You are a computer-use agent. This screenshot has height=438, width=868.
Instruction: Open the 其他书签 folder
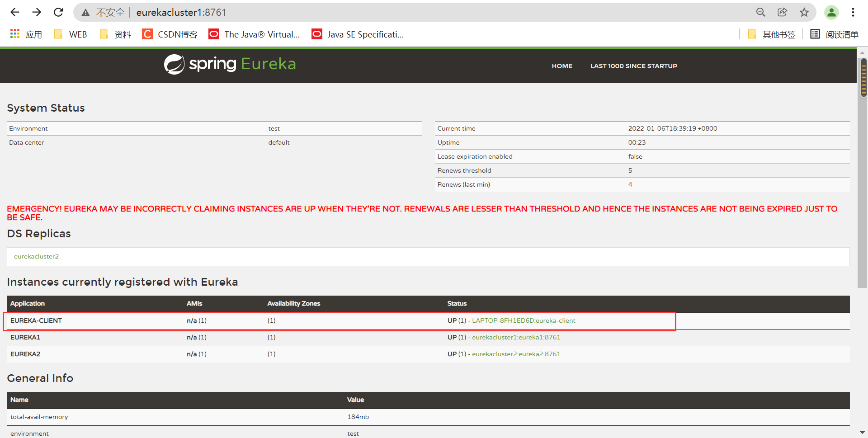point(772,34)
